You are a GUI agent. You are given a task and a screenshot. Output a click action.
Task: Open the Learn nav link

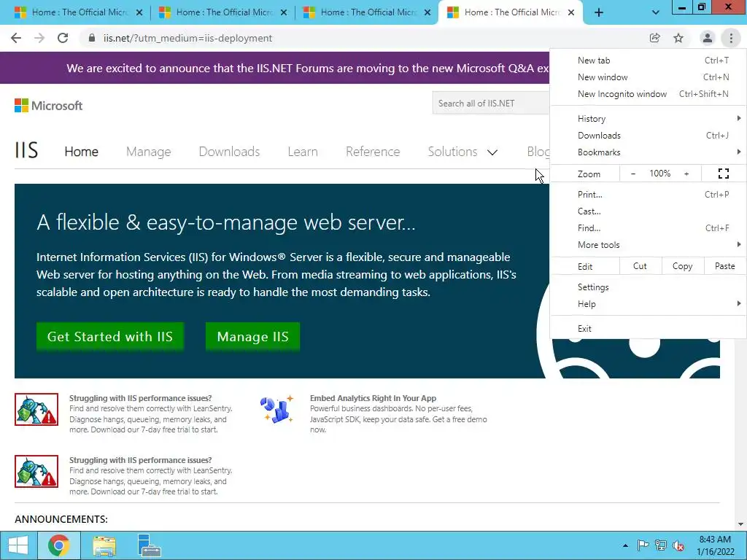coord(303,152)
